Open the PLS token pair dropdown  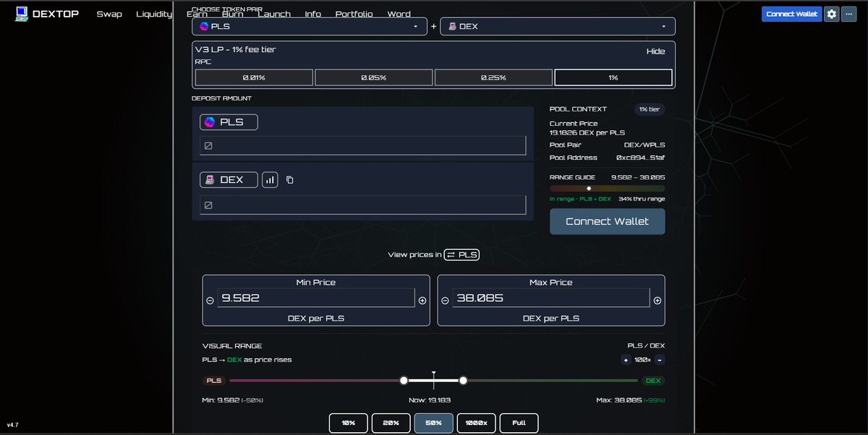coord(310,26)
